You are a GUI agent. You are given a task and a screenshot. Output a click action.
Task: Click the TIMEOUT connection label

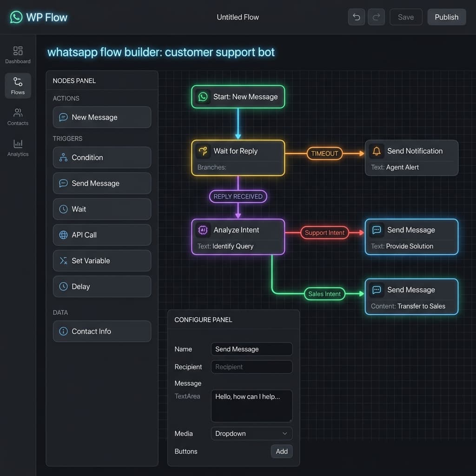[x=324, y=153]
